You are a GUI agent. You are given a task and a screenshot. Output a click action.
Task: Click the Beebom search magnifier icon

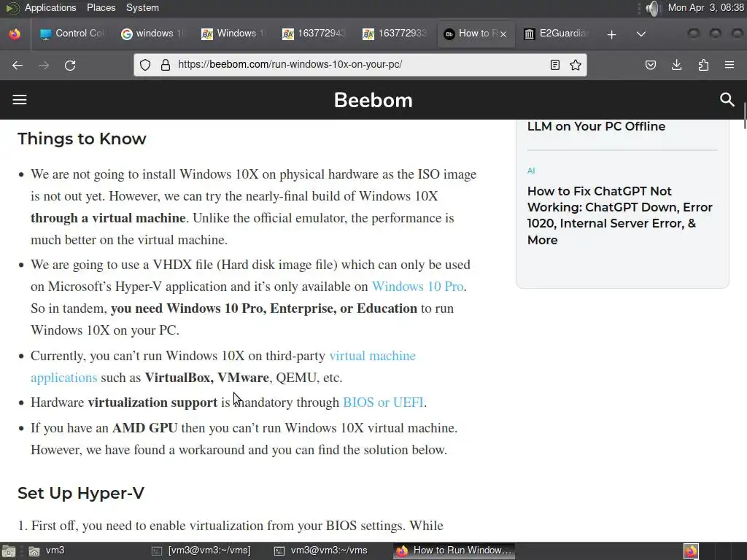pos(727,99)
